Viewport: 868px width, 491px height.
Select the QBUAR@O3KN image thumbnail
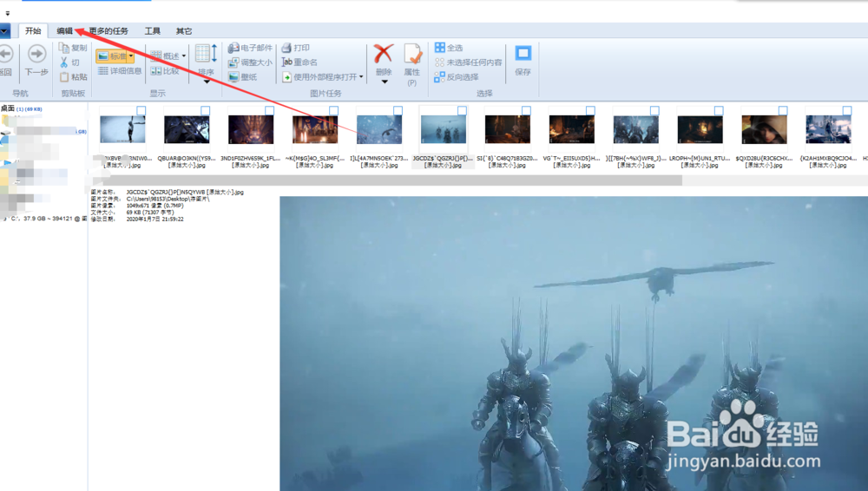[x=187, y=129]
